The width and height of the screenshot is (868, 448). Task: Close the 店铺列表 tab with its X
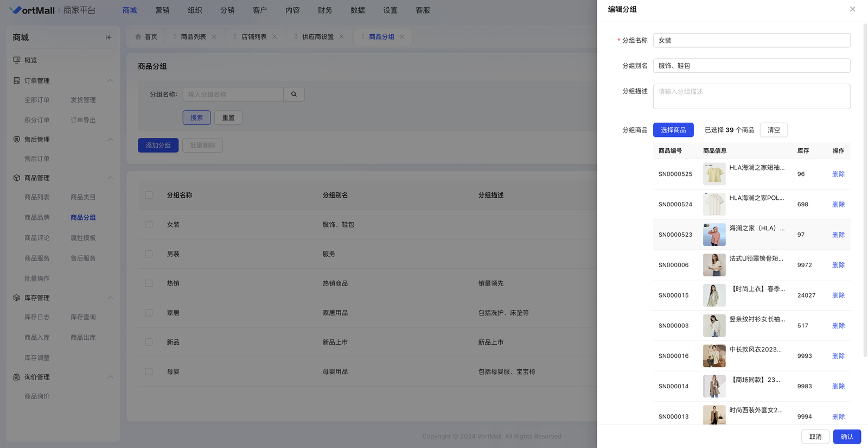[275, 37]
